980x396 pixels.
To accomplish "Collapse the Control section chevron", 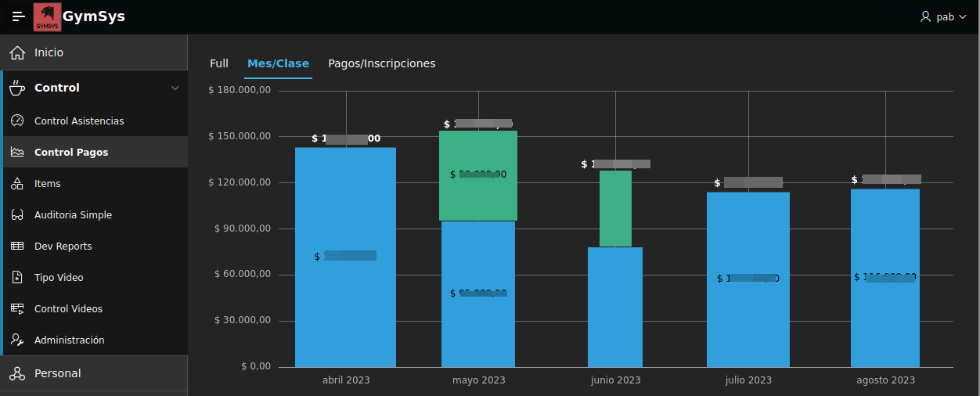I will coord(175,88).
